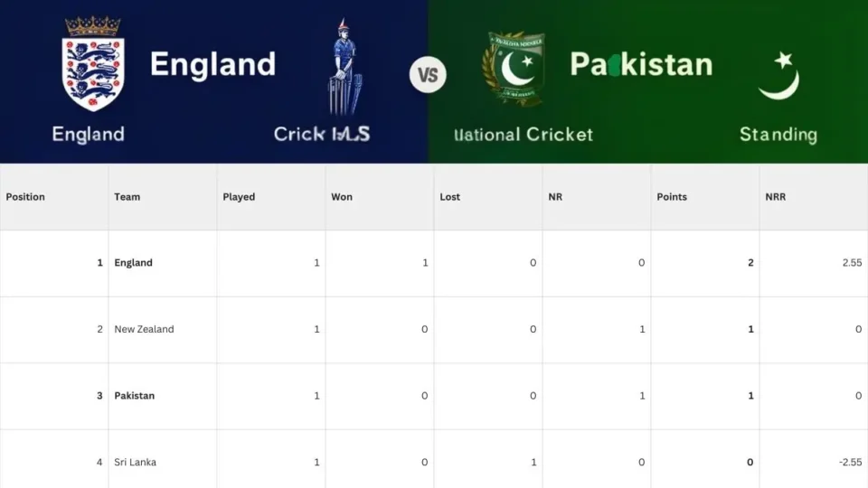Image resolution: width=868 pixels, height=488 pixels.
Task: Click the round VS badge
Action: 428,74
